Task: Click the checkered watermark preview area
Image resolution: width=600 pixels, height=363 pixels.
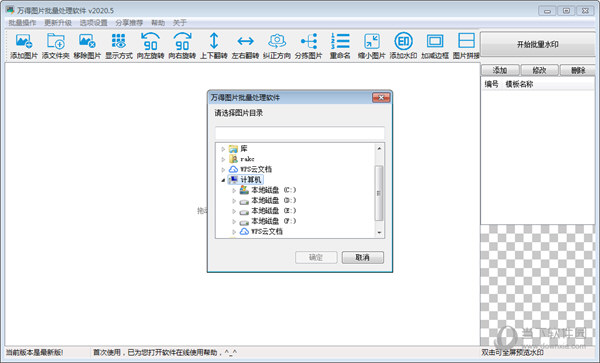Action: click(538, 285)
